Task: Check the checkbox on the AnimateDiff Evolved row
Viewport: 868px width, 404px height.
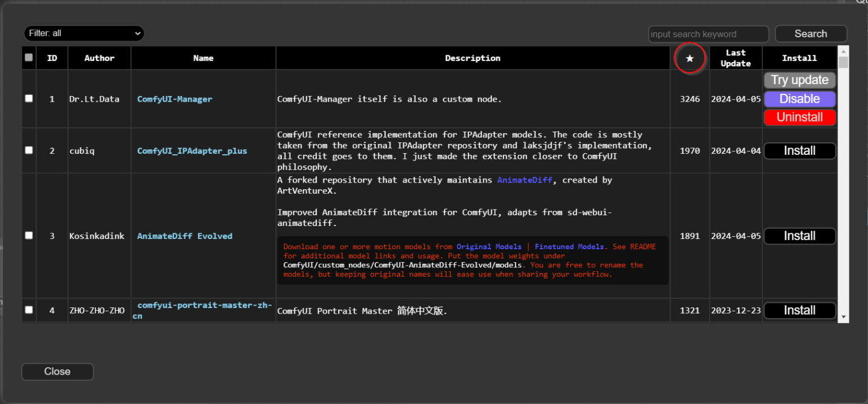Action: (x=28, y=236)
